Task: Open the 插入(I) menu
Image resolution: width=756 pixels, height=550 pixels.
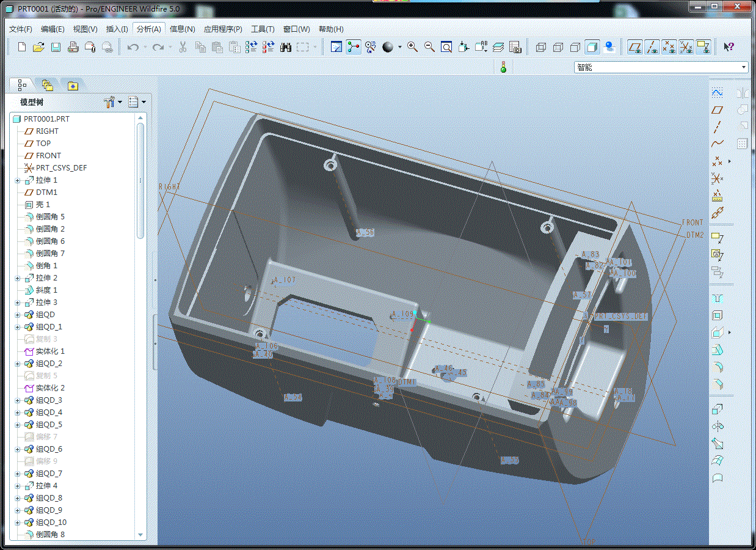Action: tap(117, 29)
